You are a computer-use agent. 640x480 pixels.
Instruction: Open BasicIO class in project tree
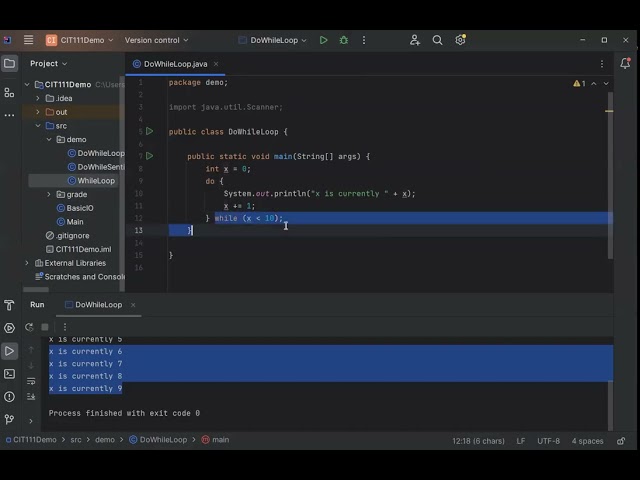(75, 208)
